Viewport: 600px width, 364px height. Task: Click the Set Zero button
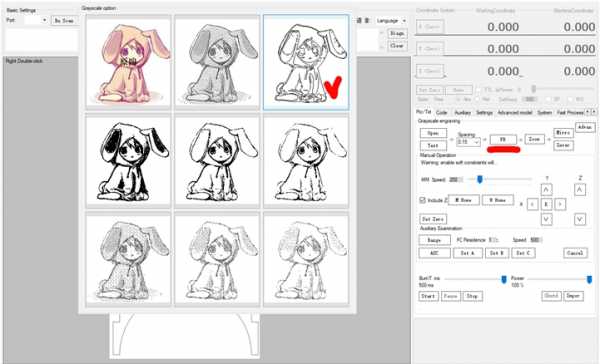(433, 219)
